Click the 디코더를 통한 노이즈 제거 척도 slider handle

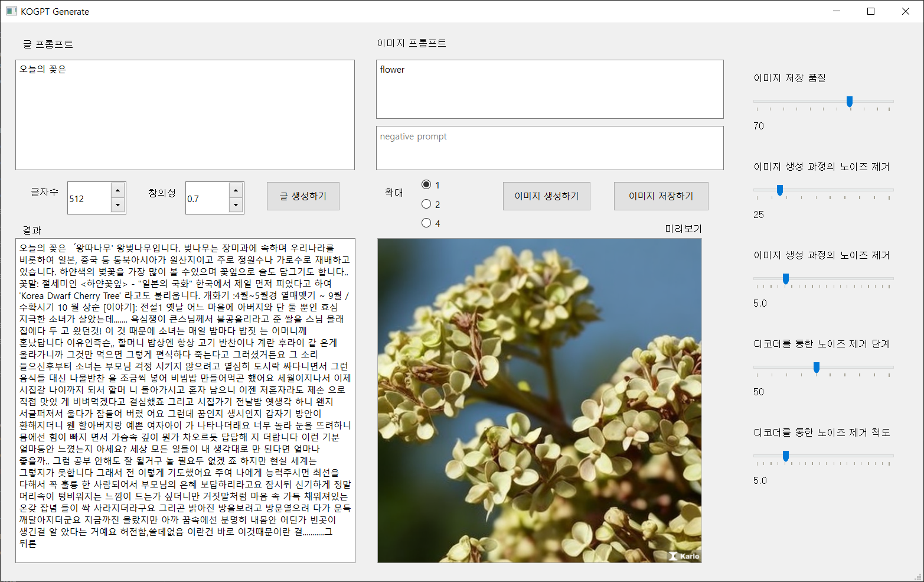786,456
